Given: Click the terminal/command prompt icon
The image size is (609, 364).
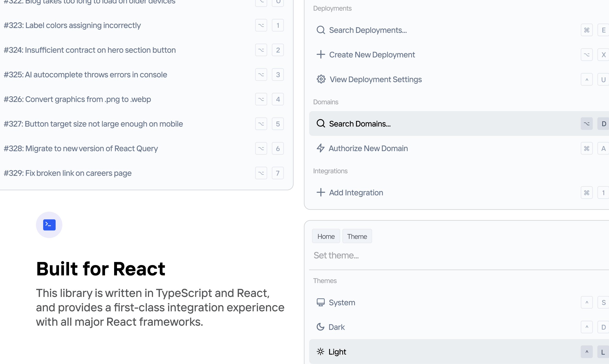Looking at the screenshot, I should coord(49,224).
